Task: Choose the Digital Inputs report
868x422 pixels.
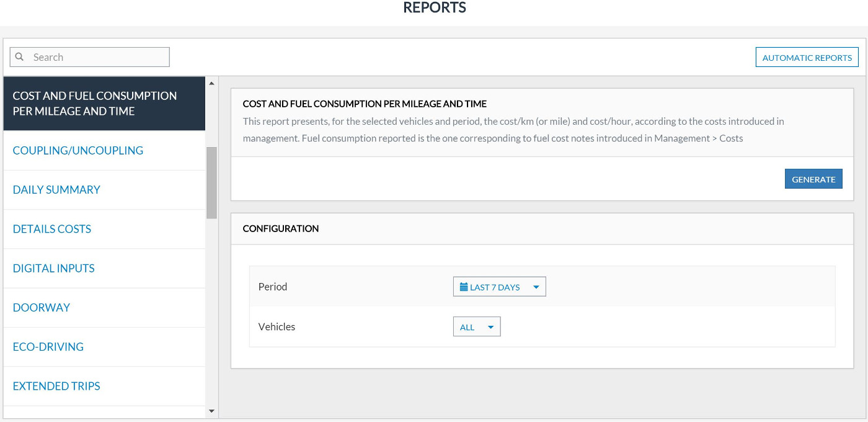Action: tap(54, 268)
